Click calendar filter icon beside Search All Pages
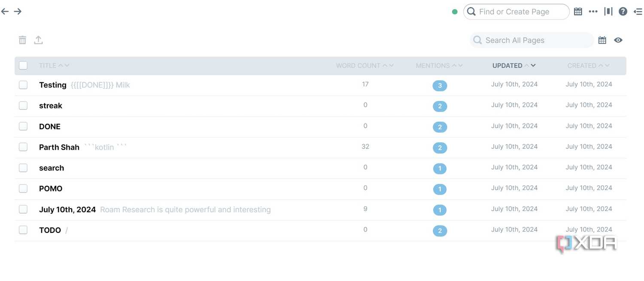644x281 pixels. 602,40
